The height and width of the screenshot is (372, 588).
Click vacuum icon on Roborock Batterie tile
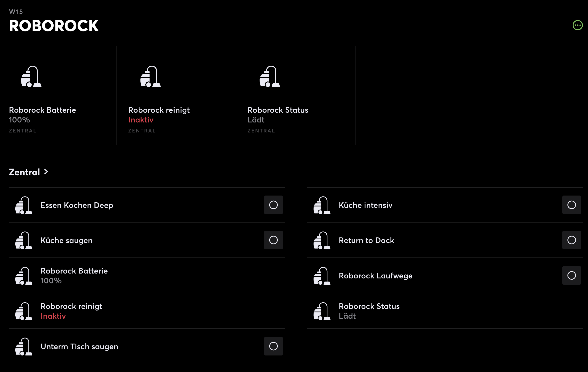pos(31,77)
